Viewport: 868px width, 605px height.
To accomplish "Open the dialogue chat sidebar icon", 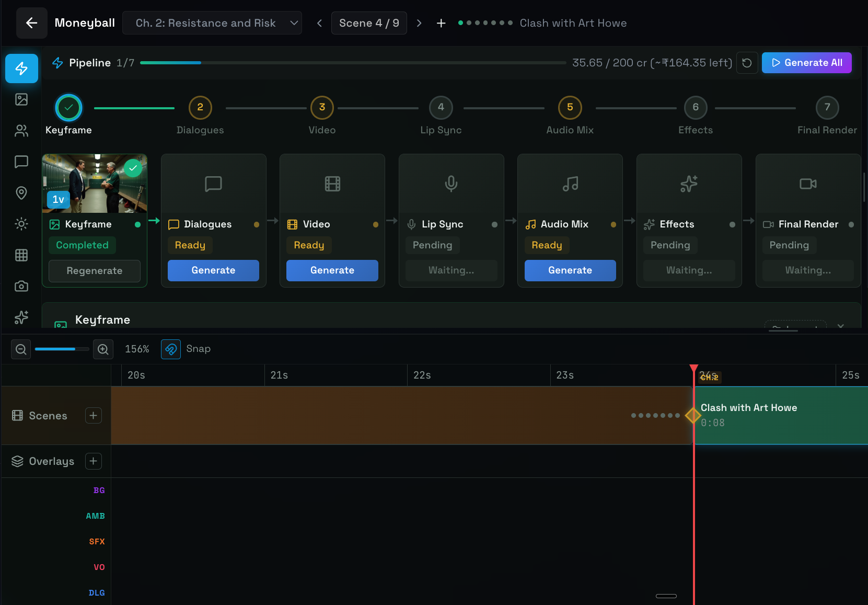I will tap(21, 162).
